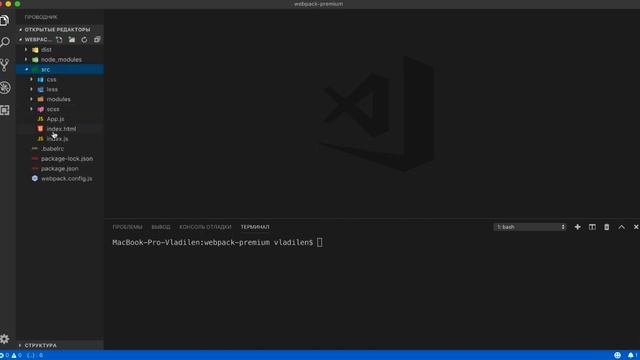Switch to the ПРОБЛЕМЫ tab
This screenshot has height=360, width=640.
coord(127,227)
